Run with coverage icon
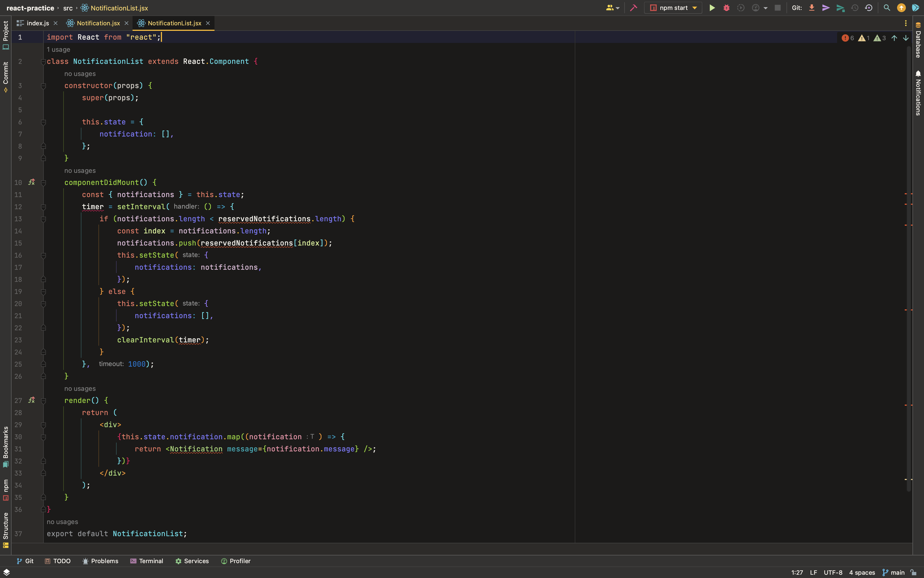The width and height of the screenshot is (924, 578). tap(741, 8)
